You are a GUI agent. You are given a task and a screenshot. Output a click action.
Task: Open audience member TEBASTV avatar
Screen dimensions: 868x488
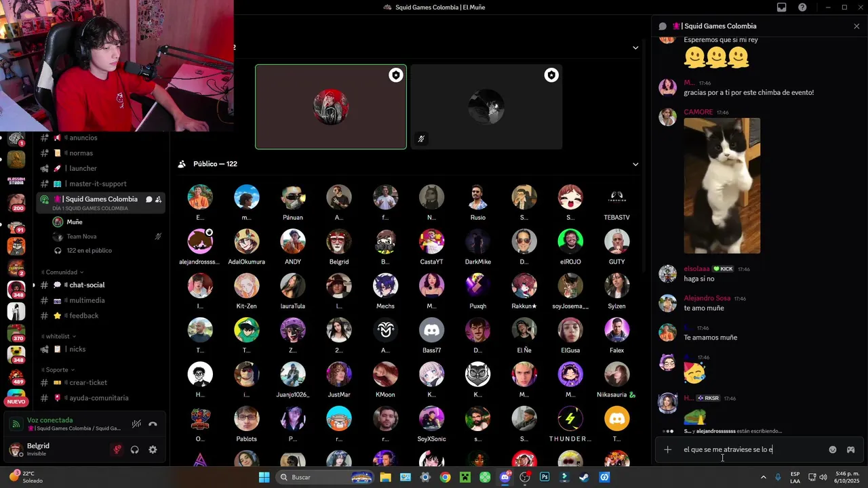tap(616, 197)
